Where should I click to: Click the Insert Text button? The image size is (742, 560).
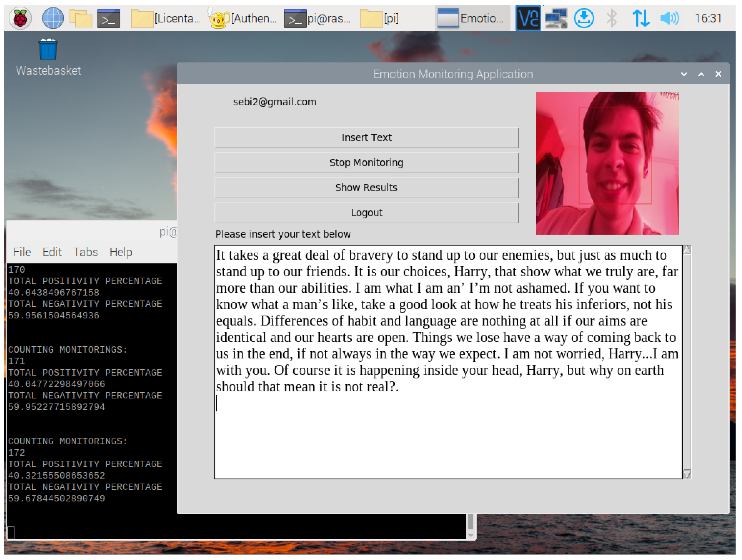point(366,137)
